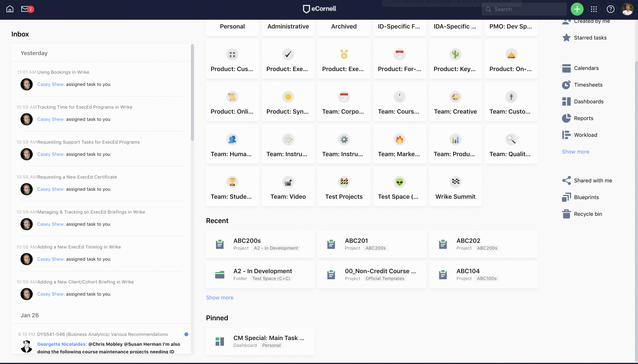The image size is (638, 364).
Task: Open the Blueprints icon
Action: click(566, 197)
